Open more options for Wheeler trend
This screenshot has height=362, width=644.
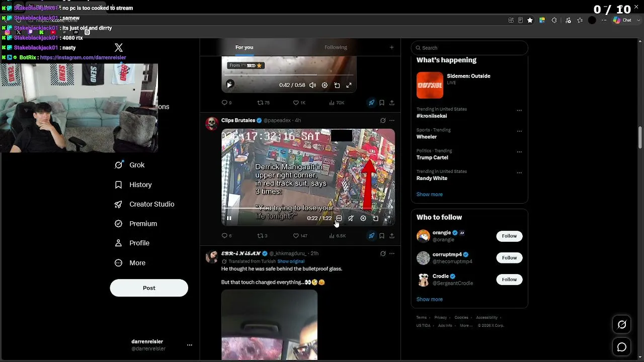click(x=519, y=131)
